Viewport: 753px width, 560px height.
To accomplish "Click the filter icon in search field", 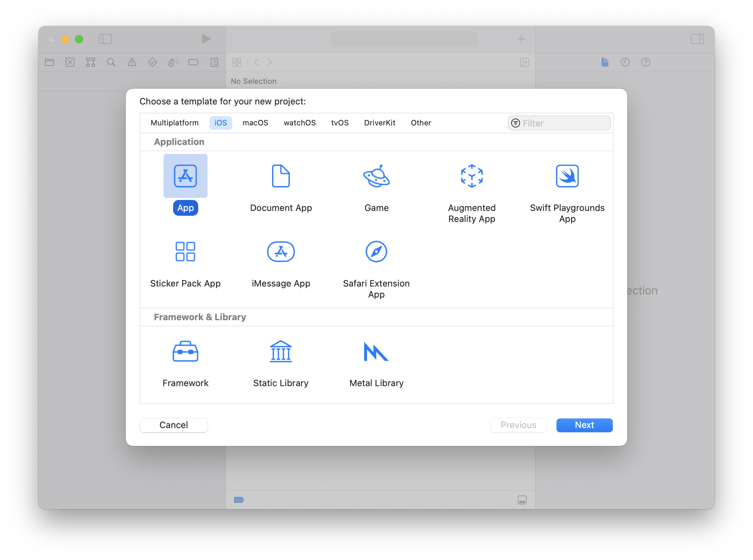I will click(515, 123).
